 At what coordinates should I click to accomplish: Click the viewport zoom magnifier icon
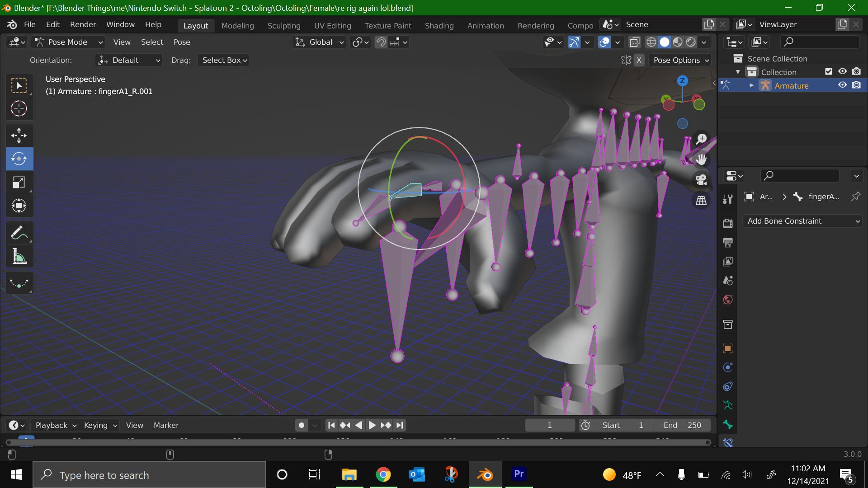tap(701, 139)
